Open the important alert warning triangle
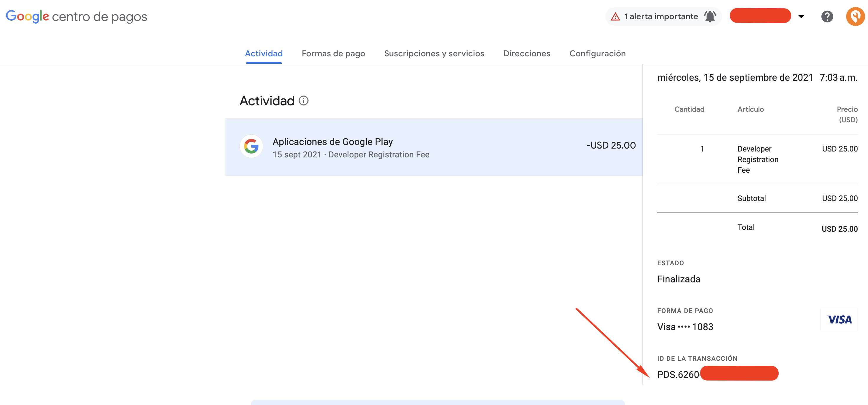This screenshot has height=405, width=868. point(615,17)
